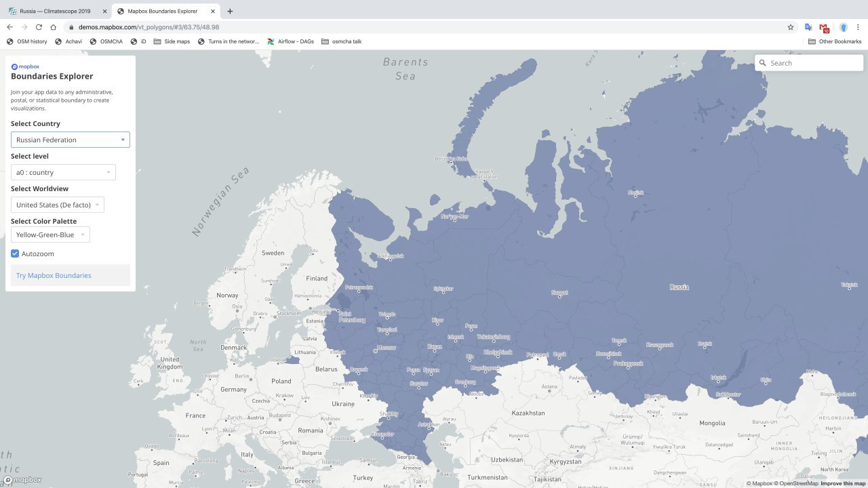The height and width of the screenshot is (488, 868).
Task: Open the Other Bookmarks folder
Action: pos(835,41)
